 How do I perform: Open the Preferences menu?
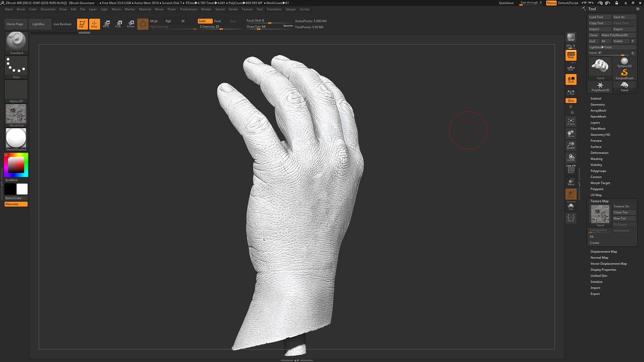click(x=189, y=9)
